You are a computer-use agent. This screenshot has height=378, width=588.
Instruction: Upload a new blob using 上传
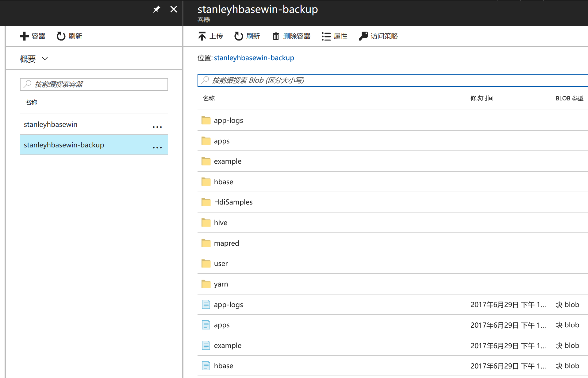[x=210, y=36]
